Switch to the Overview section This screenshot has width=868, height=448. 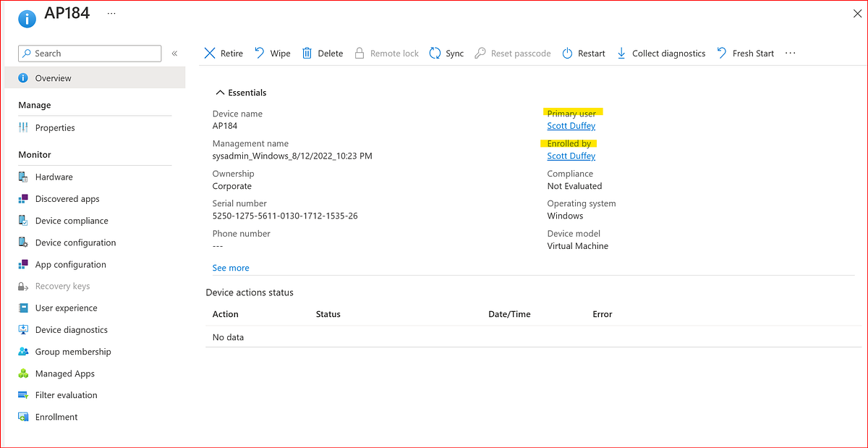point(54,77)
